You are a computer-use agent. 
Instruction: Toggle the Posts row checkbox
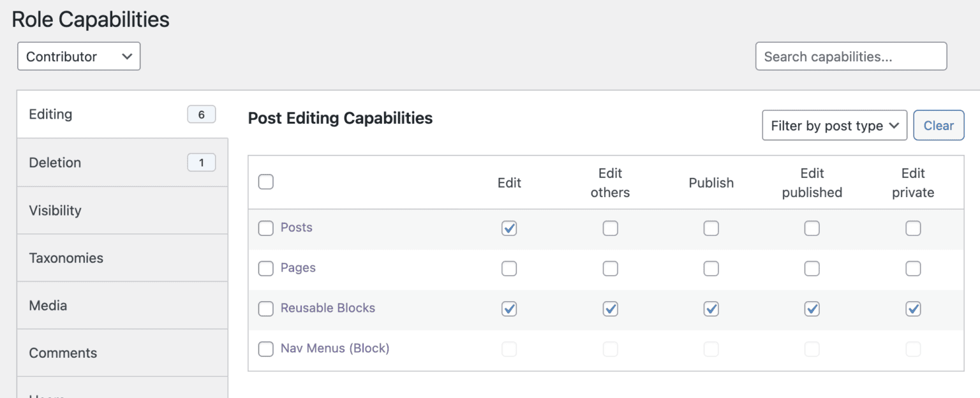[266, 228]
